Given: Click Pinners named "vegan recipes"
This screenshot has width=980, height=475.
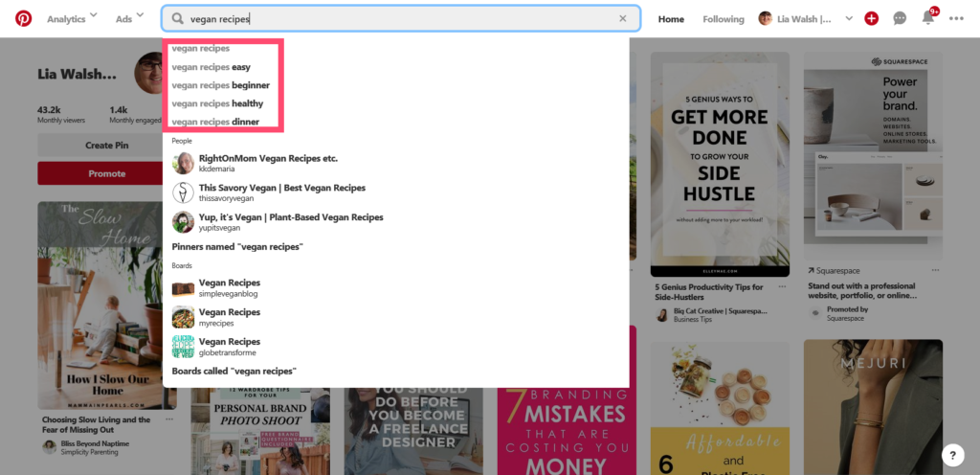Looking at the screenshot, I should tap(237, 247).
